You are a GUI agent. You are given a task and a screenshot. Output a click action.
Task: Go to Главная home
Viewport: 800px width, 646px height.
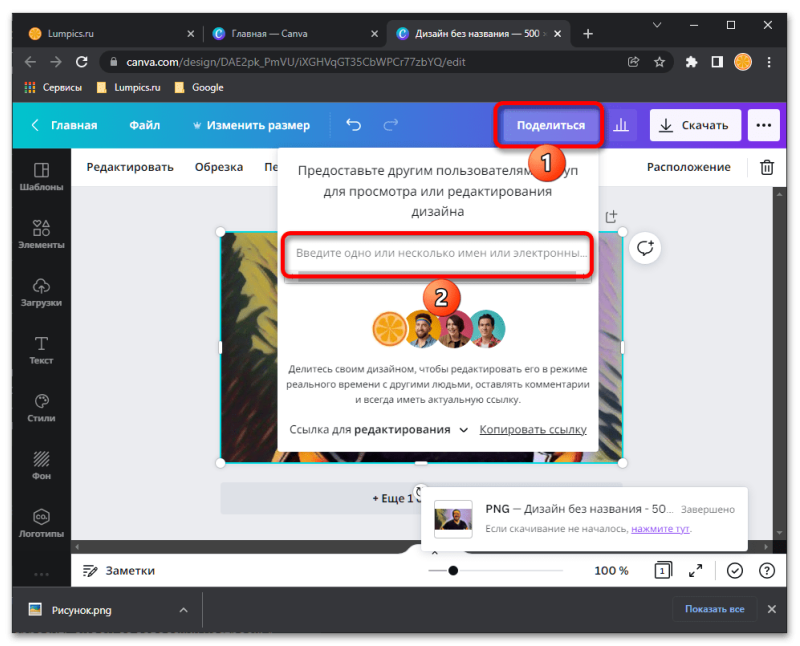point(65,125)
